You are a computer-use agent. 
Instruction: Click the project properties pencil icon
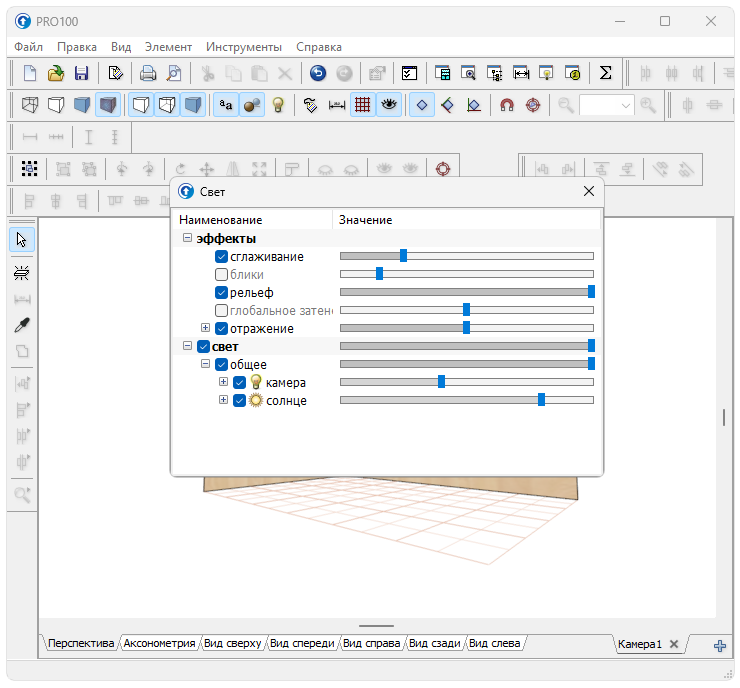[x=115, y=73]
